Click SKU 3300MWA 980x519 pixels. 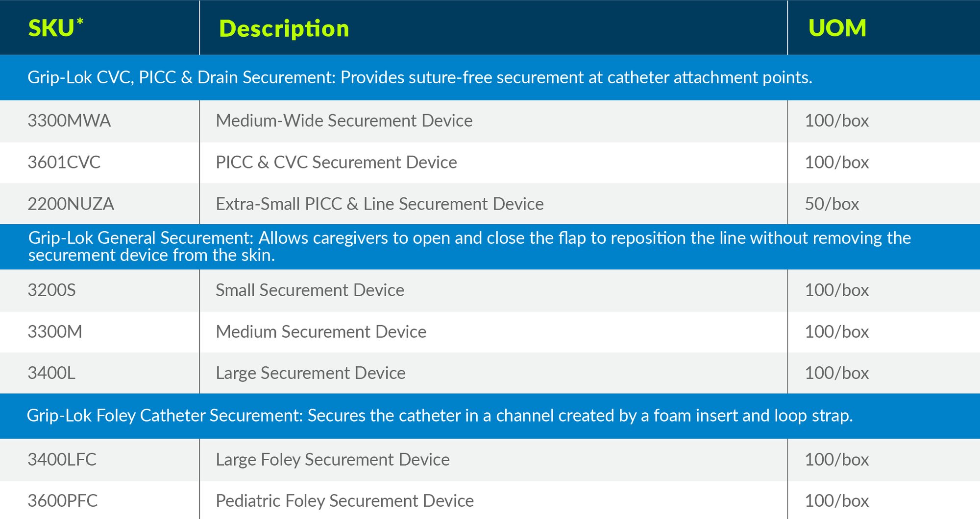[x=69, y=120]
